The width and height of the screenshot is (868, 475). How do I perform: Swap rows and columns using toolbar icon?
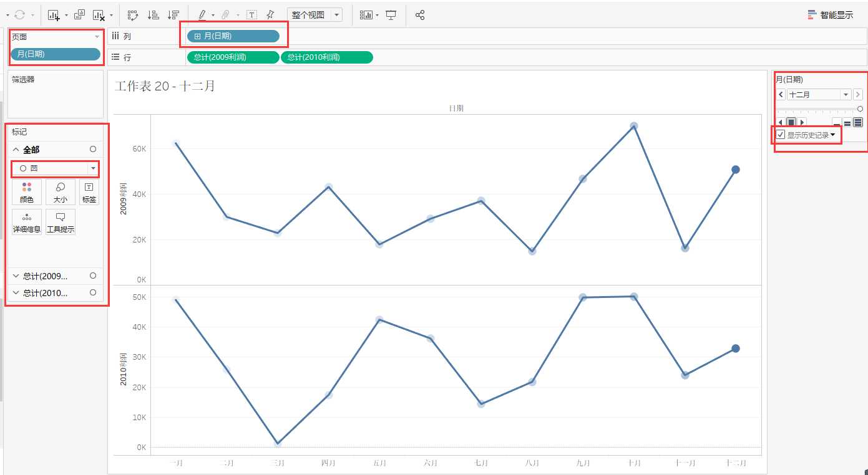coord(133,14)
